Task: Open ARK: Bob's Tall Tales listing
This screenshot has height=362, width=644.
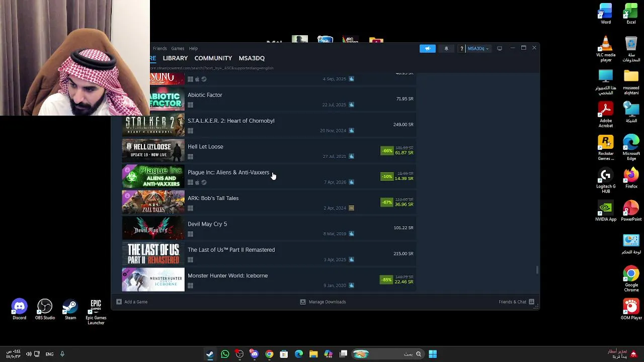Action: (269, 202)
